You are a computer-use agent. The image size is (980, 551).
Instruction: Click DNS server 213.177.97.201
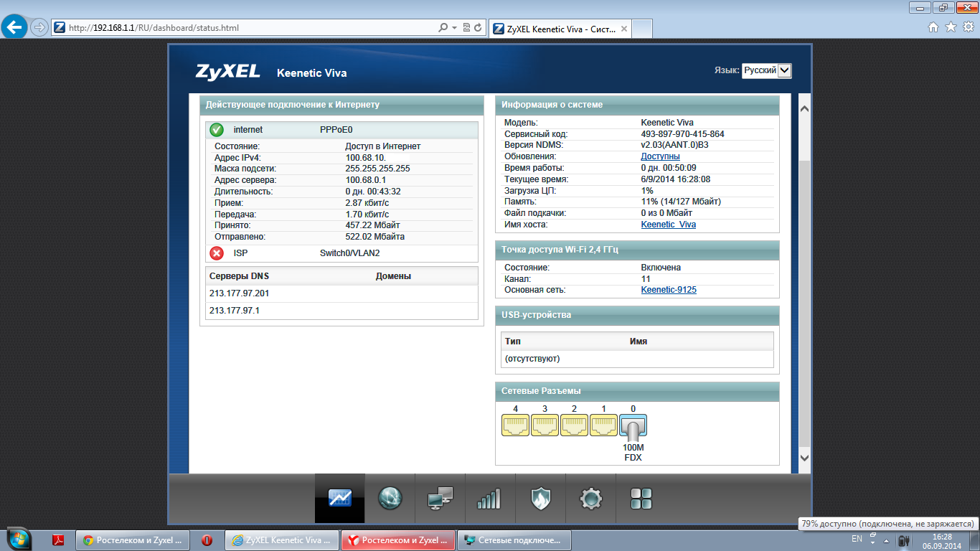click(239, 293)
